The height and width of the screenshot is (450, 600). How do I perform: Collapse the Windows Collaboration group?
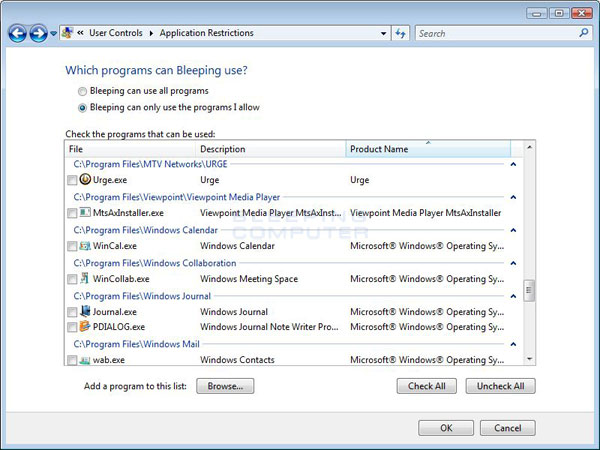tap(514, 263)
